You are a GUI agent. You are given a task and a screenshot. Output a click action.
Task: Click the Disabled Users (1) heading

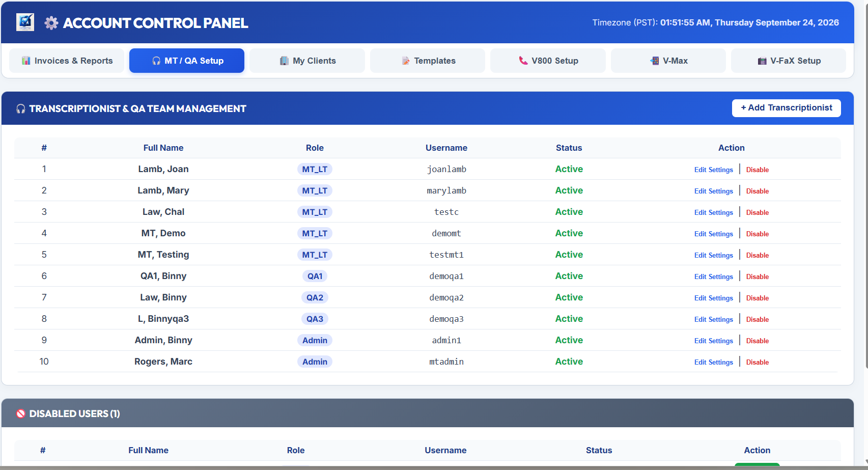tap(75, 413)
